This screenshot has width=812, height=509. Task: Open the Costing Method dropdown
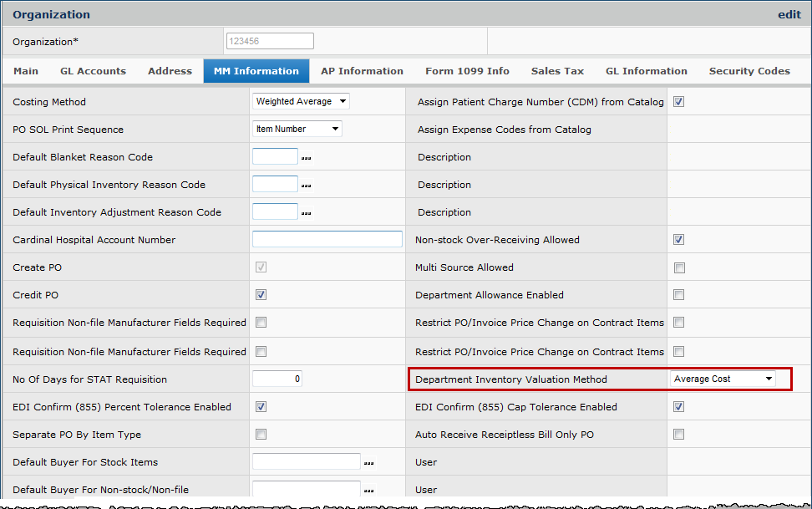(x=301, y=102)
